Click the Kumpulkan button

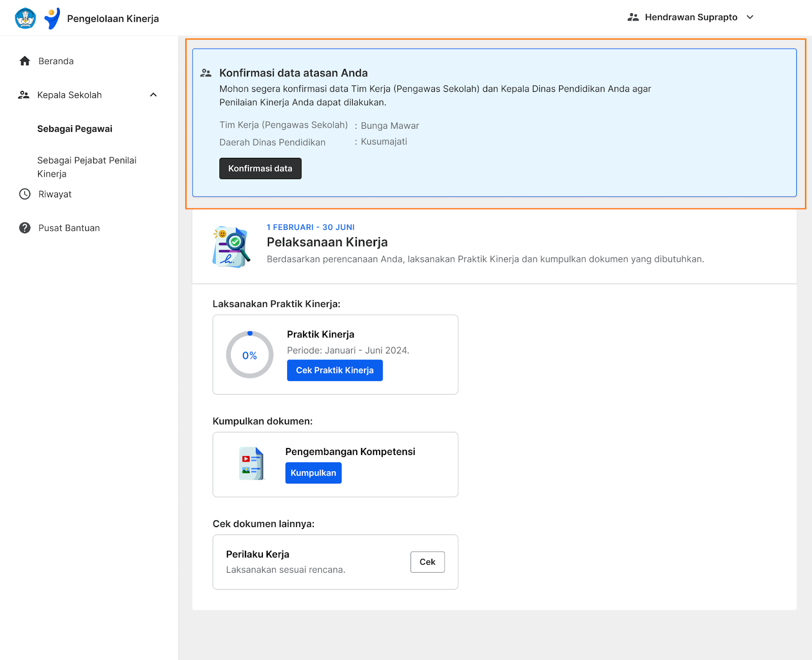point(313,473)
